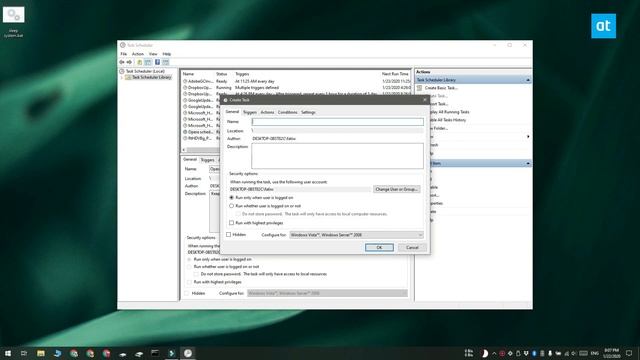The width and height of the screenshot is (640, 360).
Task: Open Microsoft Edge from the taskbar
Action: (57, 353)
